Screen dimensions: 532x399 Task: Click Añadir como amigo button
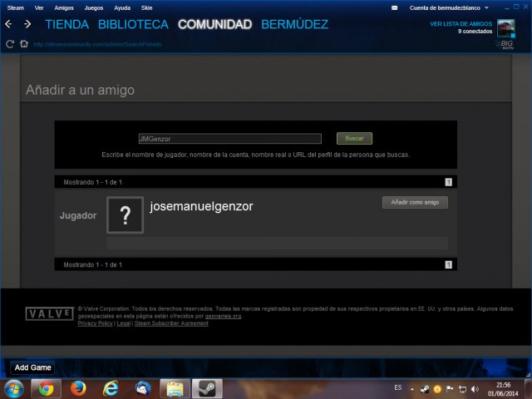[415, 202]
